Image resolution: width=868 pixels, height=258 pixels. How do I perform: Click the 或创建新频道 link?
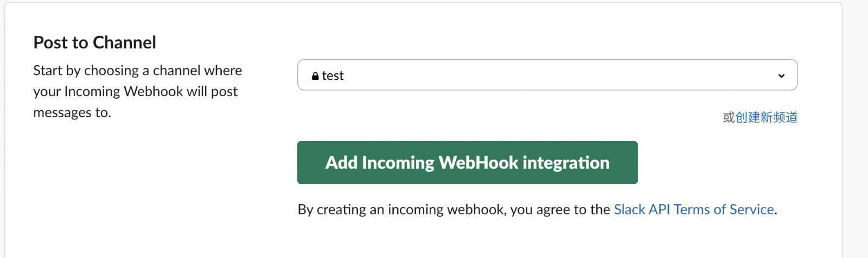[760, 117]
